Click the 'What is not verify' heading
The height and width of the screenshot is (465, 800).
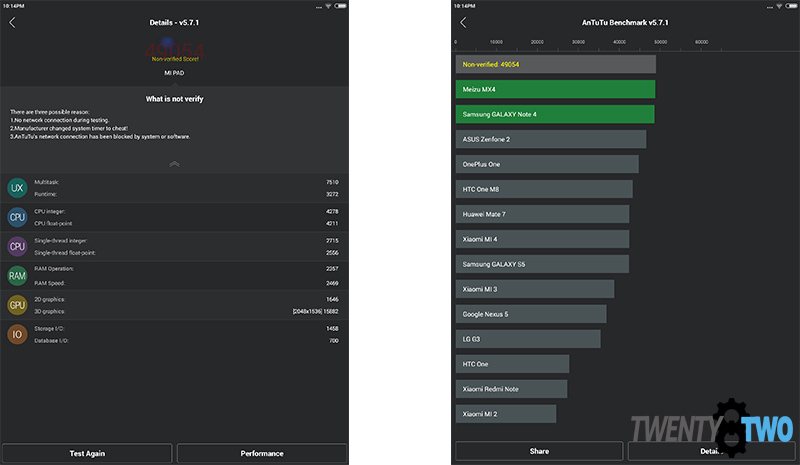174,99
